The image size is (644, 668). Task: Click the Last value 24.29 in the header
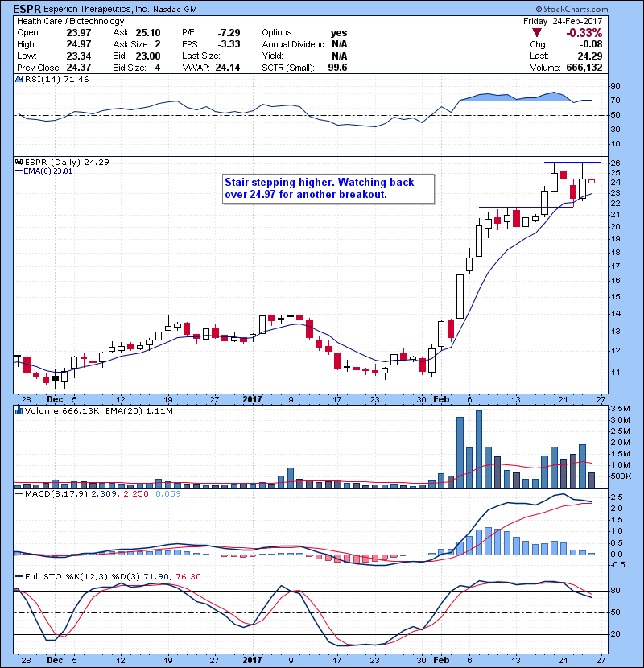[590, 56]
